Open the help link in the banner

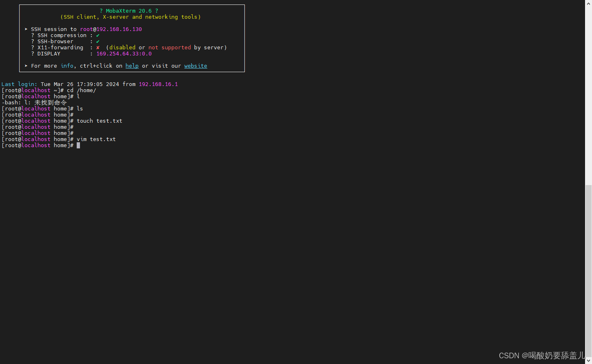[x=132, y=66]
